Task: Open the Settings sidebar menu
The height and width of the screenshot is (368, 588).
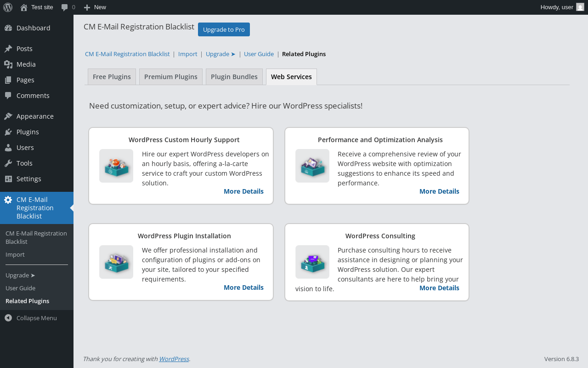Action: coord(28,179)
